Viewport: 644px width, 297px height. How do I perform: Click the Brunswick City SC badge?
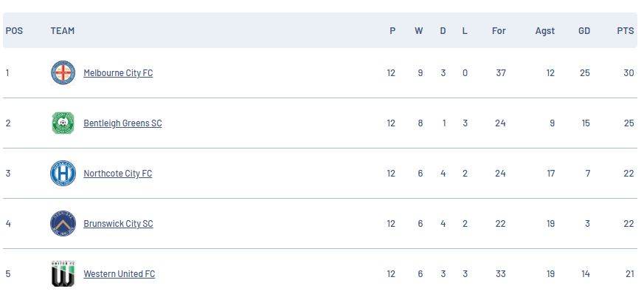[63, 224]
